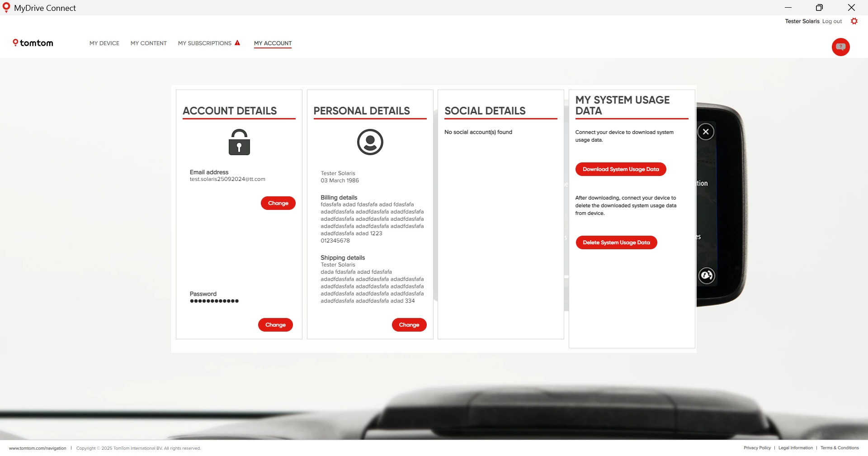This screenshot has height=456, width=868.
Task: Click the padlock account details icon
Action: (239, 142)
